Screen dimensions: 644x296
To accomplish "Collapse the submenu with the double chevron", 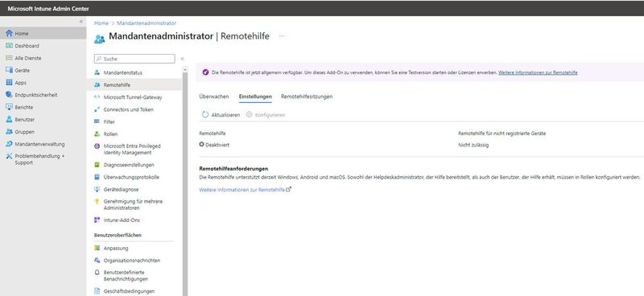I will pos(182,59).
